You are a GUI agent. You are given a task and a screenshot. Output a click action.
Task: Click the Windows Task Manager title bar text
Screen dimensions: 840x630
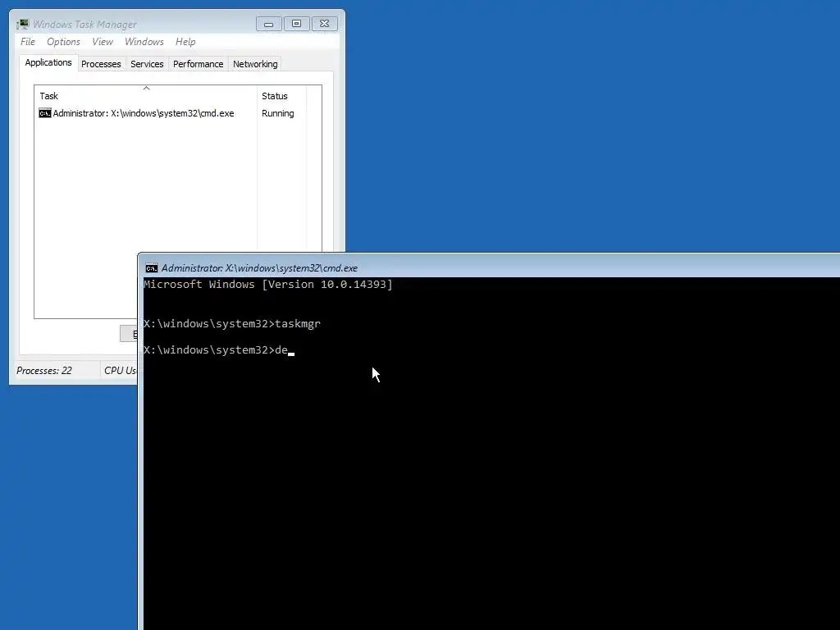pyautogui.click(x=84, y=24)
